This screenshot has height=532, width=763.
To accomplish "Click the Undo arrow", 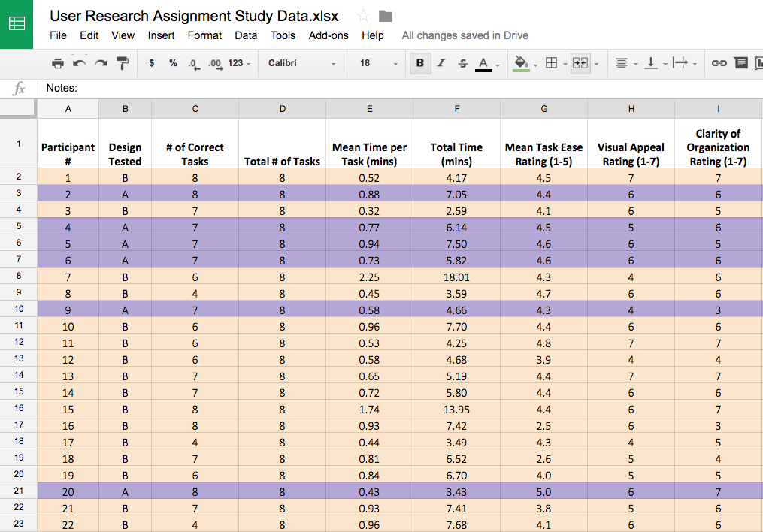I will click(80, 63).
